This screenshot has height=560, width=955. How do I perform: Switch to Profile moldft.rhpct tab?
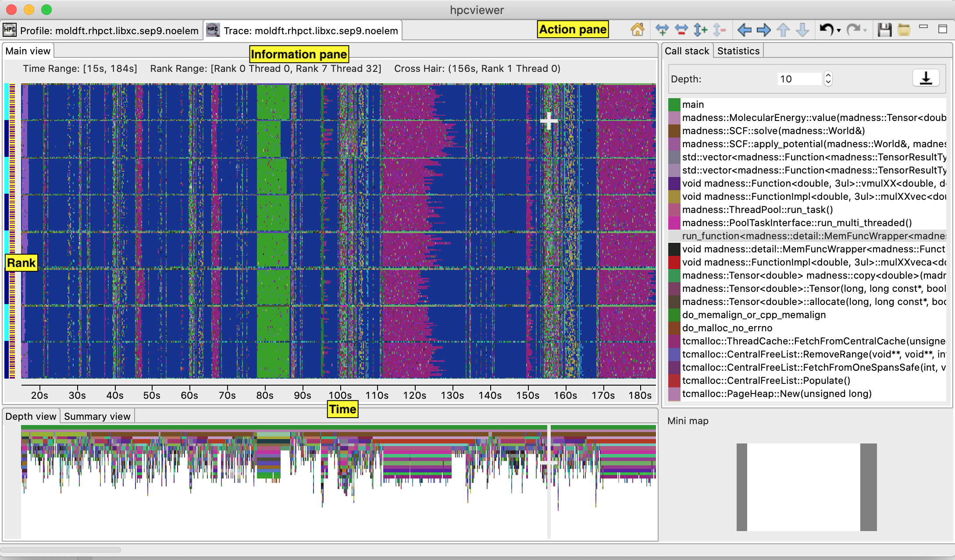coord(102,31)
